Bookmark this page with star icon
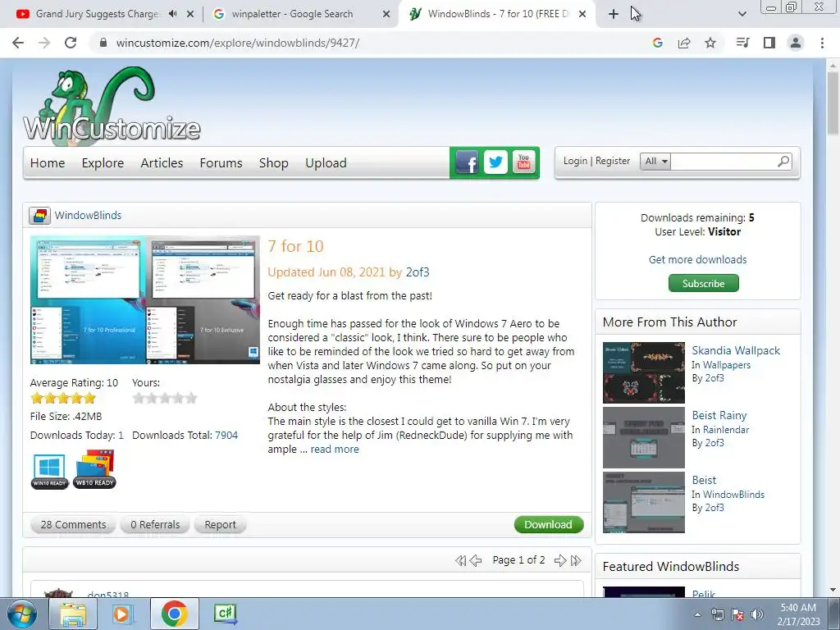840x630 pixels. 710,43
